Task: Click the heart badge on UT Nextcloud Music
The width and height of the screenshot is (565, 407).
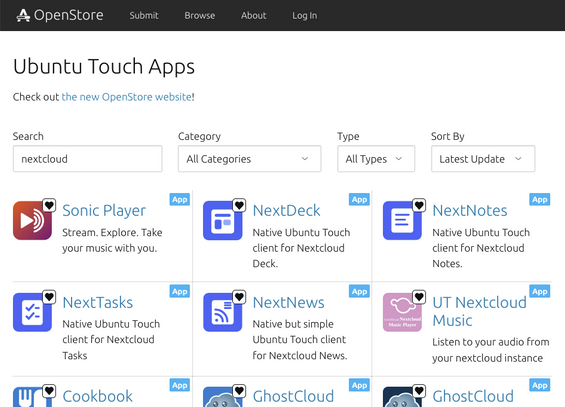Action: (x=419, y=297)
